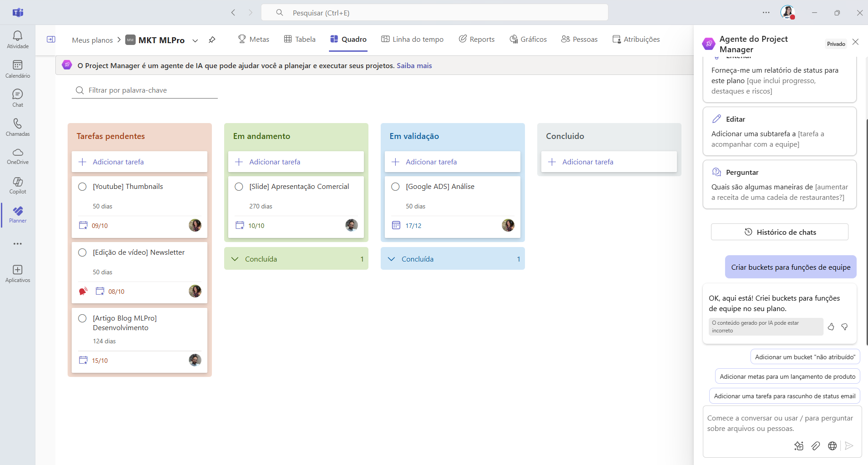Click assignee avatar on Thumbnails card
The height and width of the screenshot is (465, 868).
point(195,225)
